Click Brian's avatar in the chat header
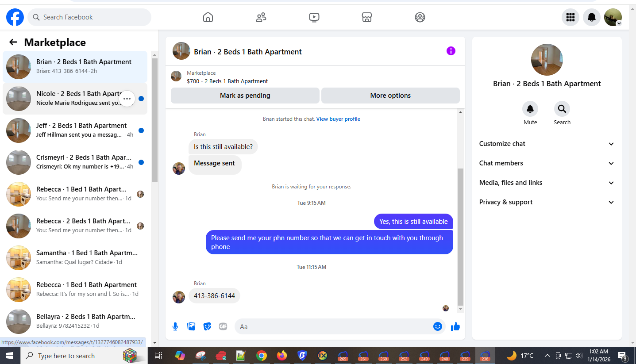636x364 pixels. 181,51
